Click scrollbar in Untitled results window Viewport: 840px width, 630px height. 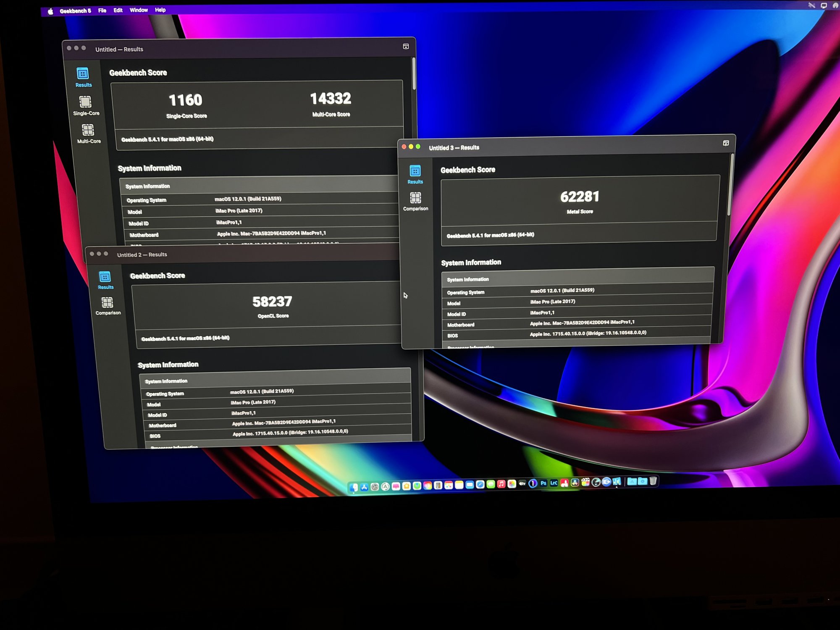point(414,73)
